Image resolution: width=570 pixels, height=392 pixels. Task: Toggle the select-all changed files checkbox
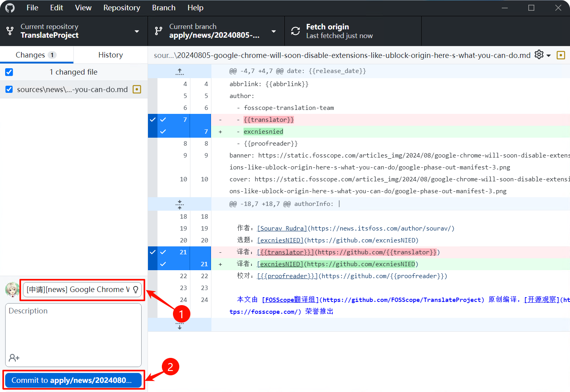click(x=9, y=72)
